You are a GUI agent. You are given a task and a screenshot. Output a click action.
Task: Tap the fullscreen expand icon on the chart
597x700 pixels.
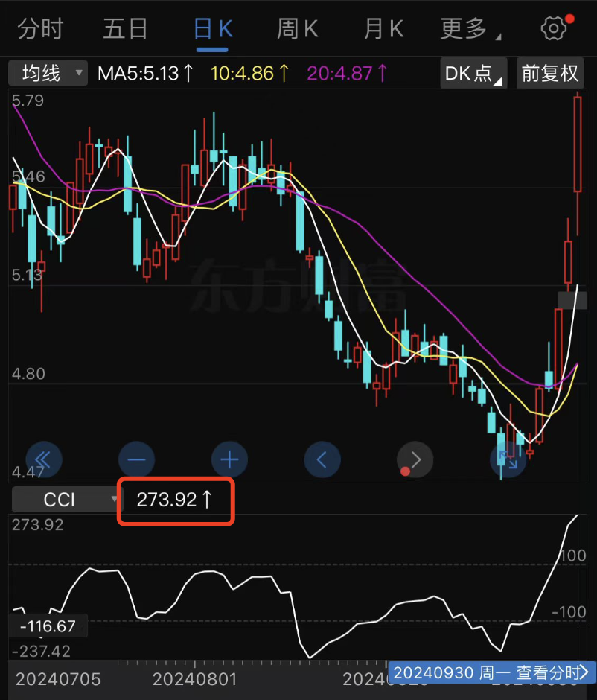pos(508,459)
